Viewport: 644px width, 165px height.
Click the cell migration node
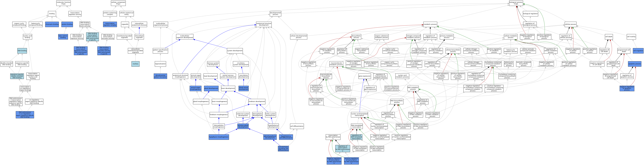coord(638,51)
